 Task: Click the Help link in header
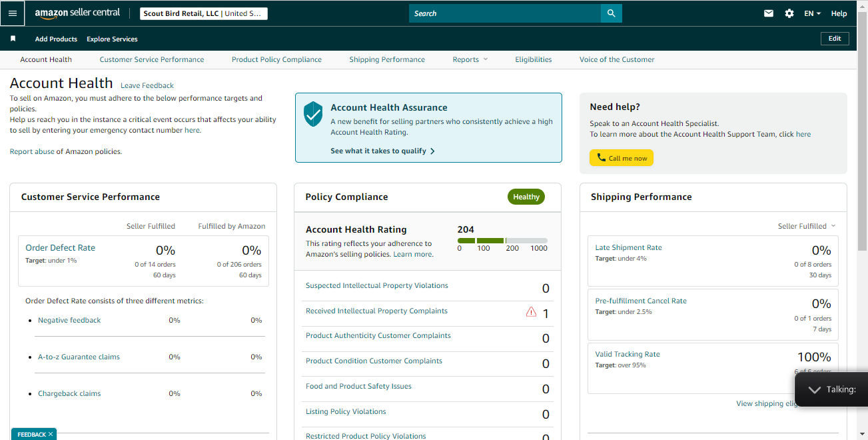click(839, 13)
